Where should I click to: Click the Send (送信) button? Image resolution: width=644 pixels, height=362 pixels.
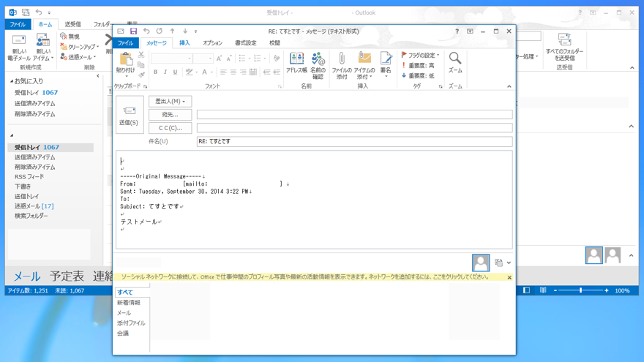point(130,115)
